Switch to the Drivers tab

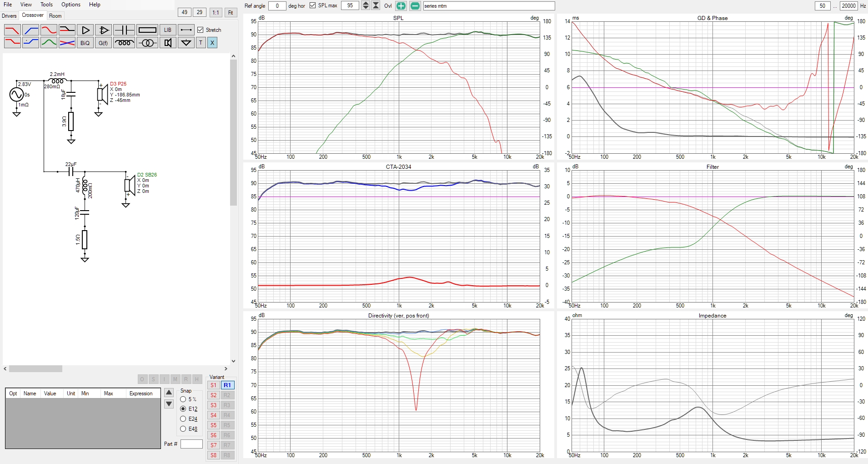click(x=9, y=16)
